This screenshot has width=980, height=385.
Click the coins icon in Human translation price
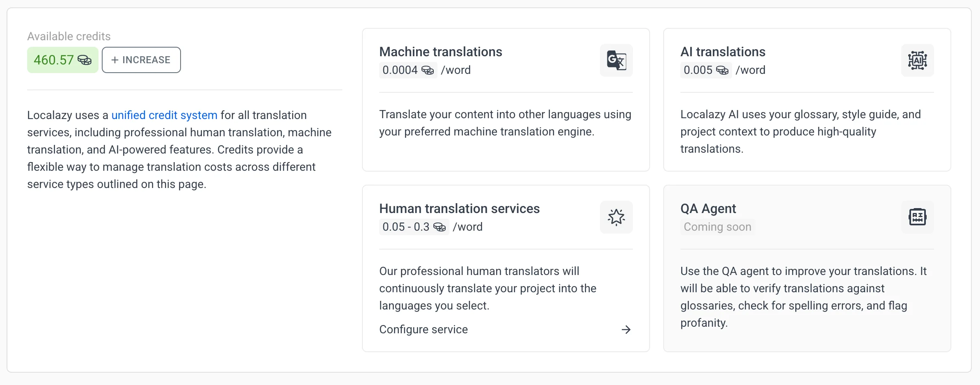[x=440, y=227]
